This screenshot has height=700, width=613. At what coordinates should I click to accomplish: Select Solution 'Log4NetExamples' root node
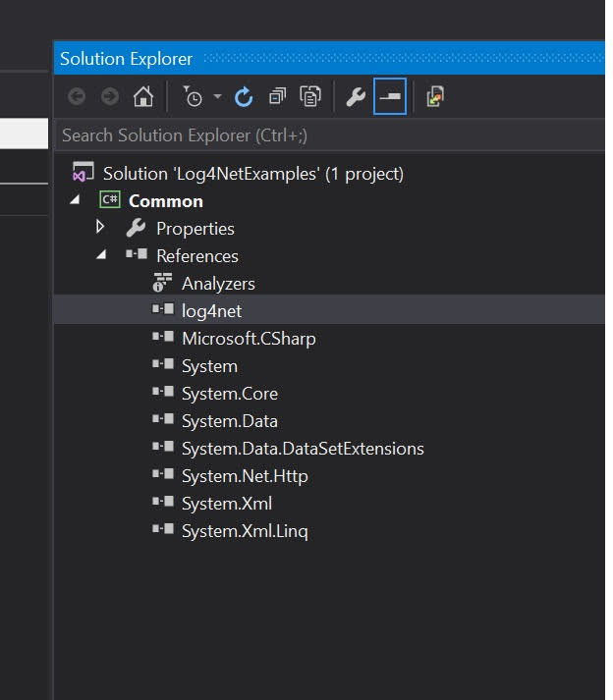pos(253,174)
